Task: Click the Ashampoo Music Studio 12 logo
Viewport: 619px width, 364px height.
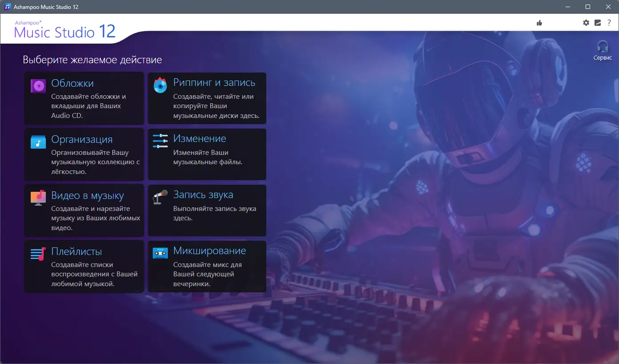Action: coord(65,29)
